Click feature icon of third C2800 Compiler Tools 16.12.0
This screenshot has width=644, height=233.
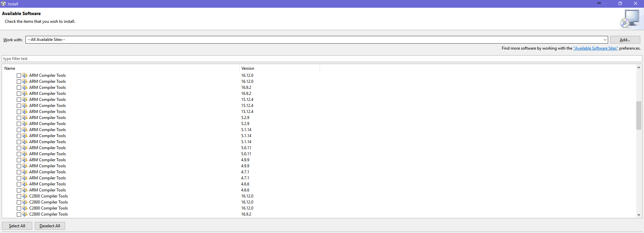click(25, 208)
